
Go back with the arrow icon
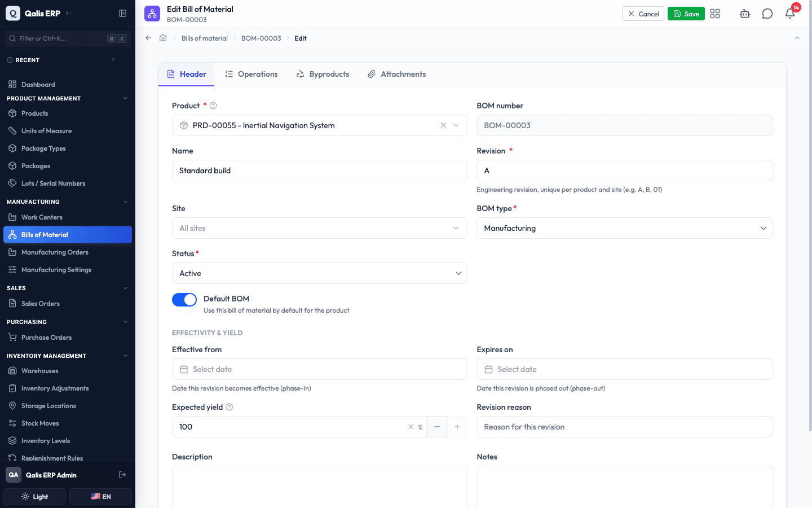(148, 38)
